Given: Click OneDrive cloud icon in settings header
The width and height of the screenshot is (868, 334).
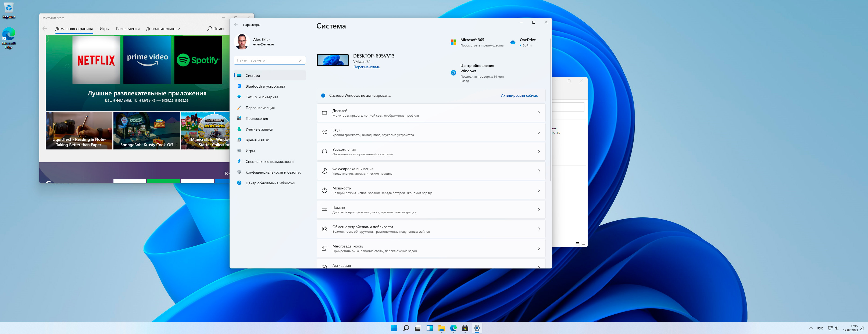Looking at the screenshot, I should point(513,42).
